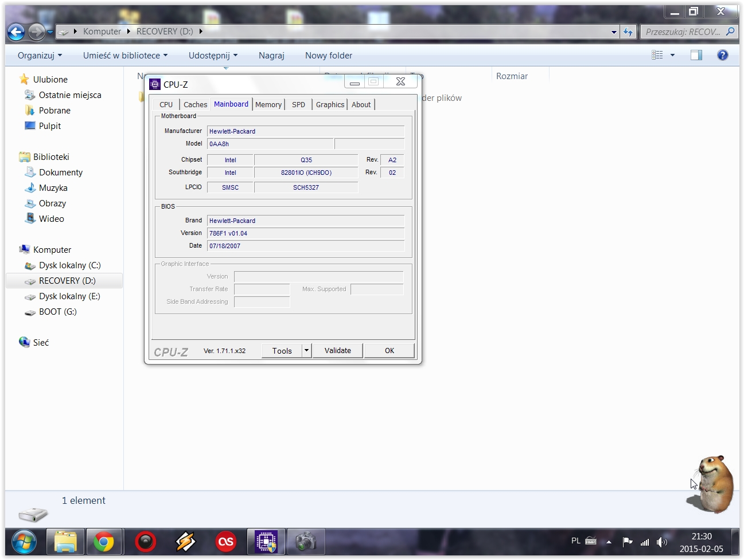Screen dimensions: 744x560
Task: Switch to the Graphics tab
Action: pyautogui.click(x=330, y=104)
